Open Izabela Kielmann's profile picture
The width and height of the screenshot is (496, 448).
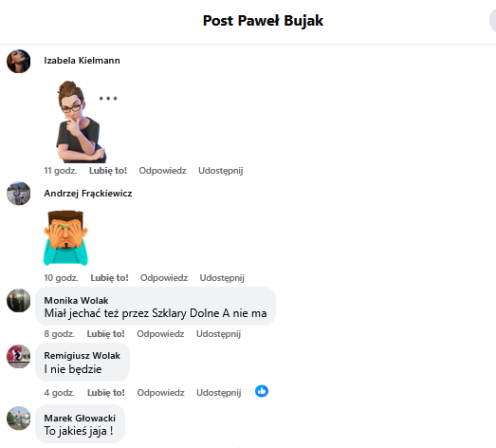[19, 61]
